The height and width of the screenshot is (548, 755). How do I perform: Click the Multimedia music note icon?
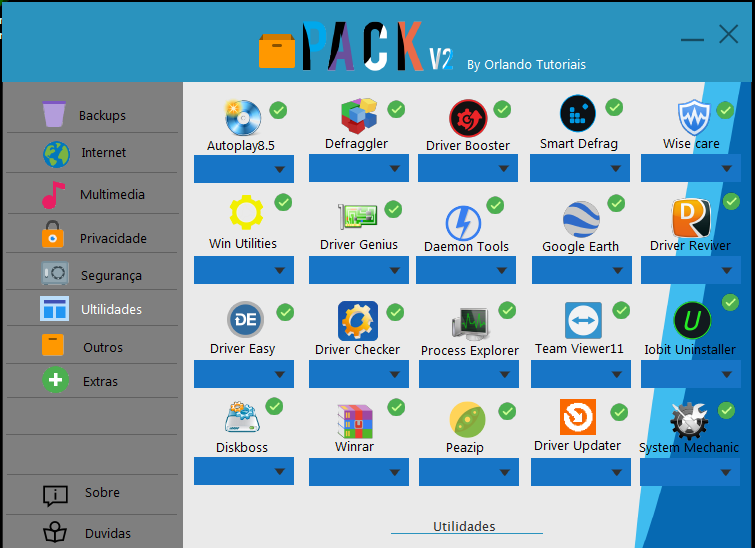coord(53,195)
